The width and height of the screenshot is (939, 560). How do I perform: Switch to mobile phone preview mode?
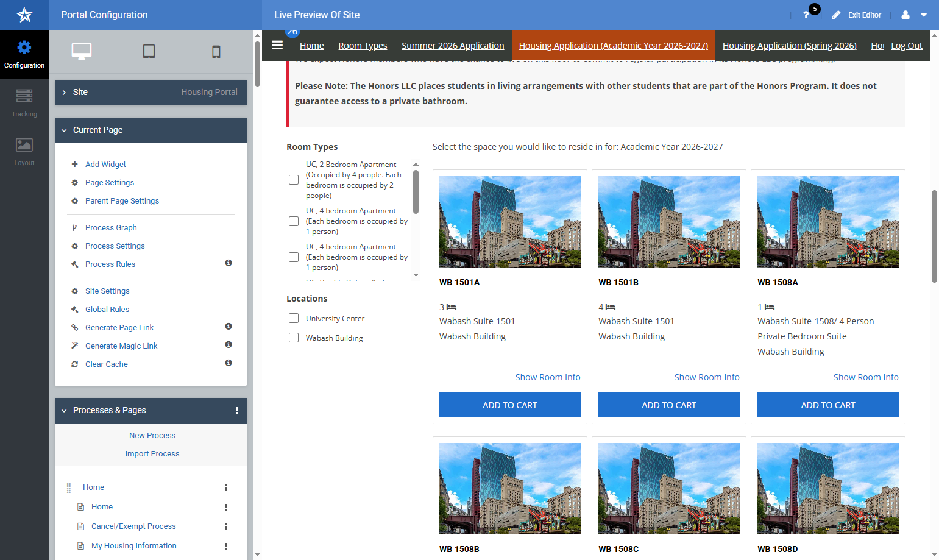pos(216,52)
